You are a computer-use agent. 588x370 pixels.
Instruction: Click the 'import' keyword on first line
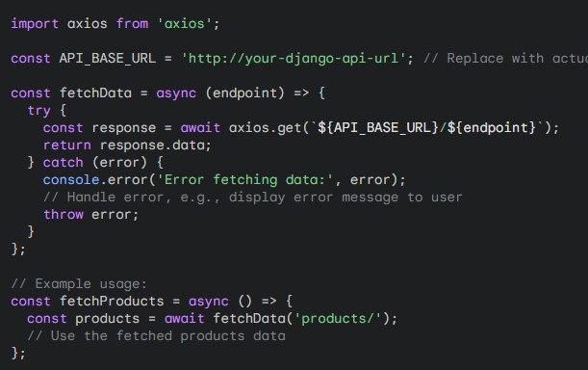point(35,24)
